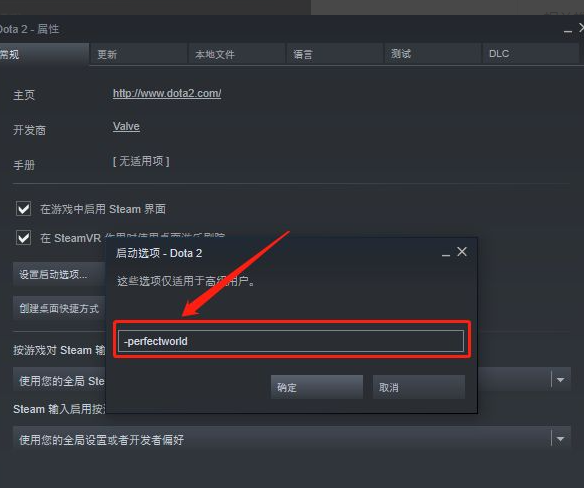The width and height of the screenshot is (584, 488).
Task: Select the DLC tab
Action: tap(530, 54)
